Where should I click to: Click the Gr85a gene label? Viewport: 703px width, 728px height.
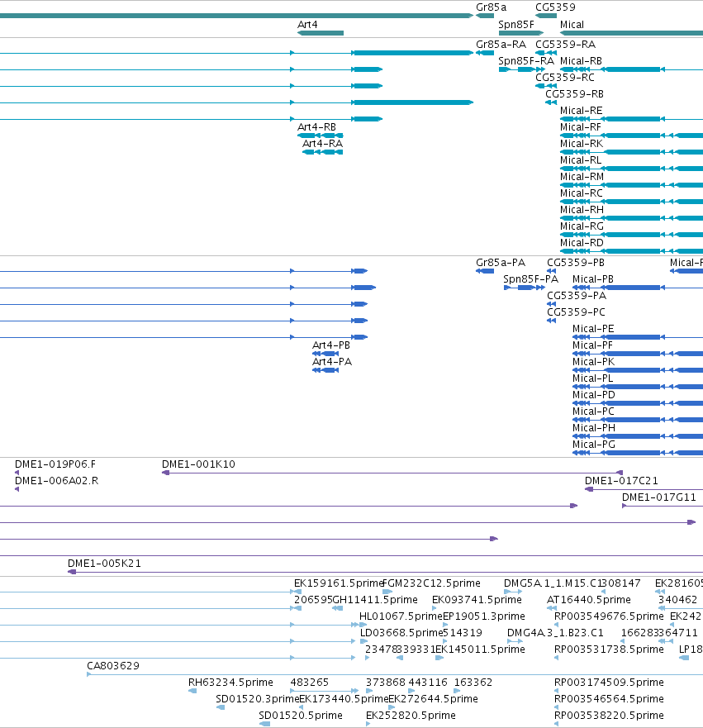pyautogui.click(x=491, y=7)
